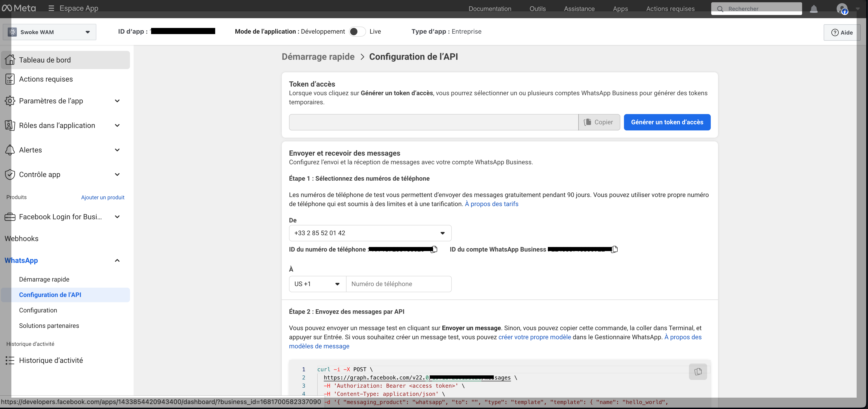Open the profile avatar menu
This screenshot has width=868, height=409.
pos(842,9)
